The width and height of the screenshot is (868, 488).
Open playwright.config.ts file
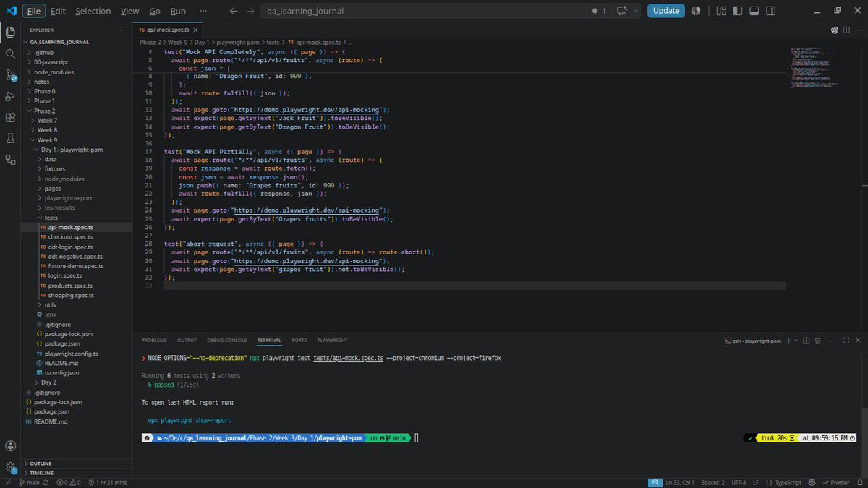pos(71,354)
